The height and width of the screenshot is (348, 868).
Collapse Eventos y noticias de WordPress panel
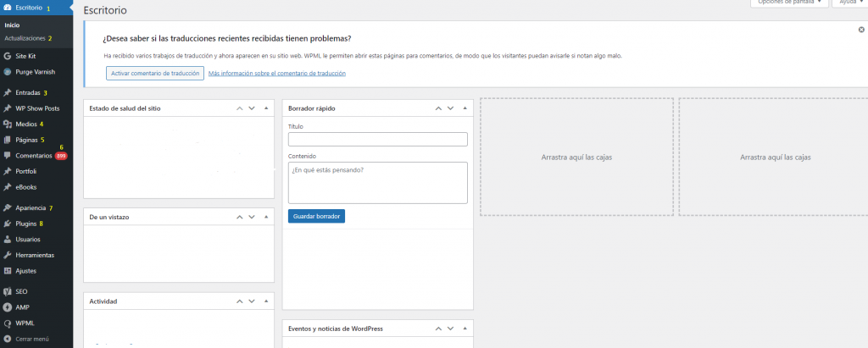coord(465,329)
